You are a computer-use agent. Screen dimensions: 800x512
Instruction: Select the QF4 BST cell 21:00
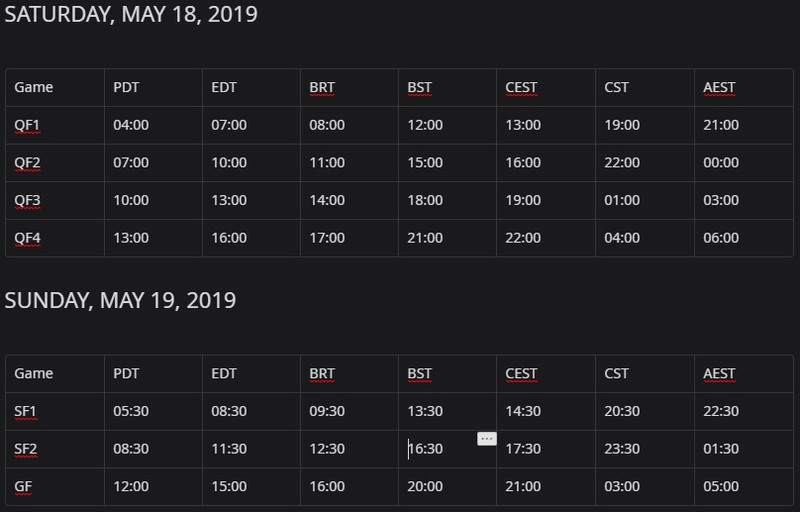tap(447, 238)
